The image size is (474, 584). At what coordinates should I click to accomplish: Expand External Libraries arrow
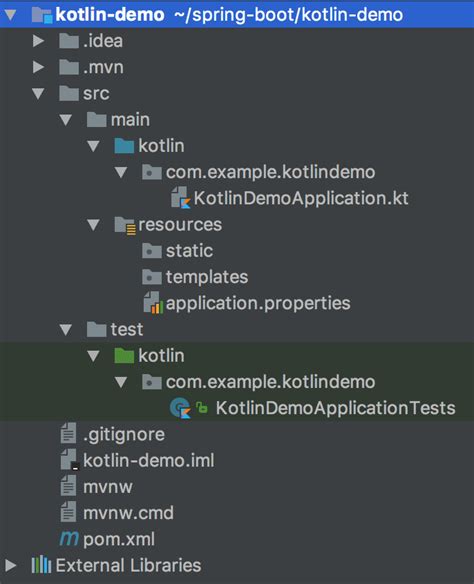[x=11, y=565]
